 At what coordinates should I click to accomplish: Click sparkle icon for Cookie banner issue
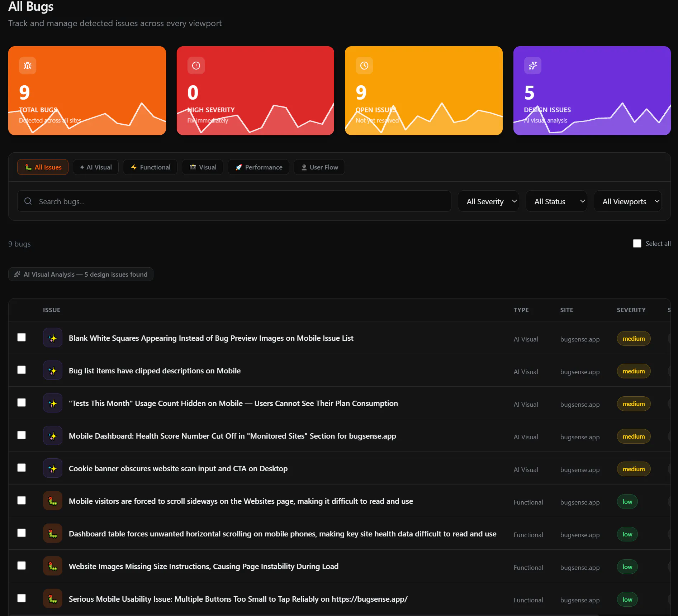pos(53,468)
